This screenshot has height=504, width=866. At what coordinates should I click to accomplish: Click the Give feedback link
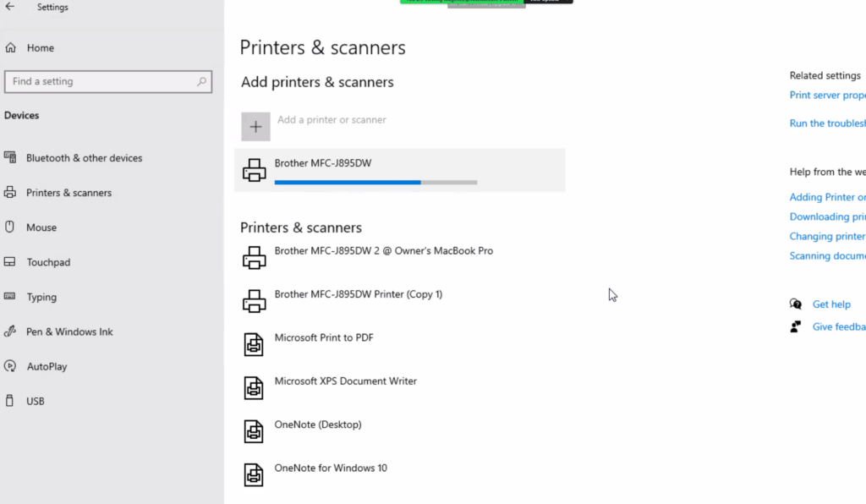839,326
